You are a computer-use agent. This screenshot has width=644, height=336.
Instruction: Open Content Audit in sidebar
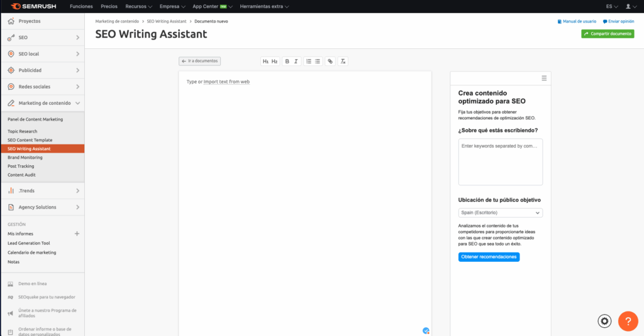[21, 175]
